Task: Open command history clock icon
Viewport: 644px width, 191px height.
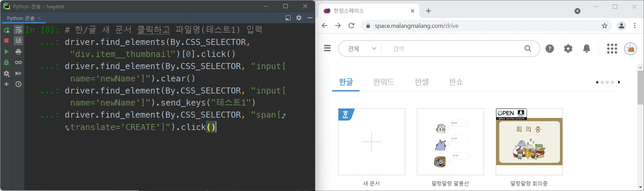Action: (x=18, y=84)
